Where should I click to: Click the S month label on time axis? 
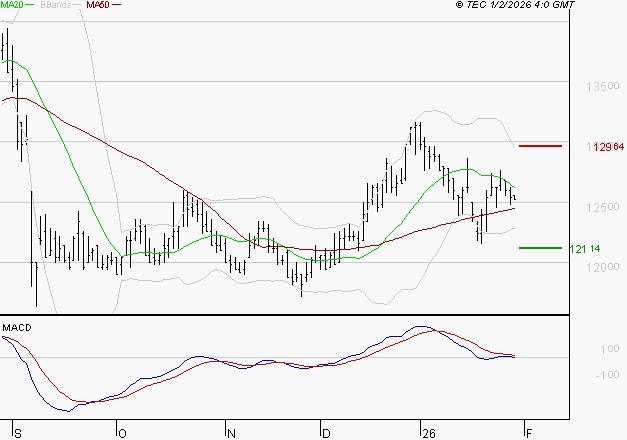point(18,433)
